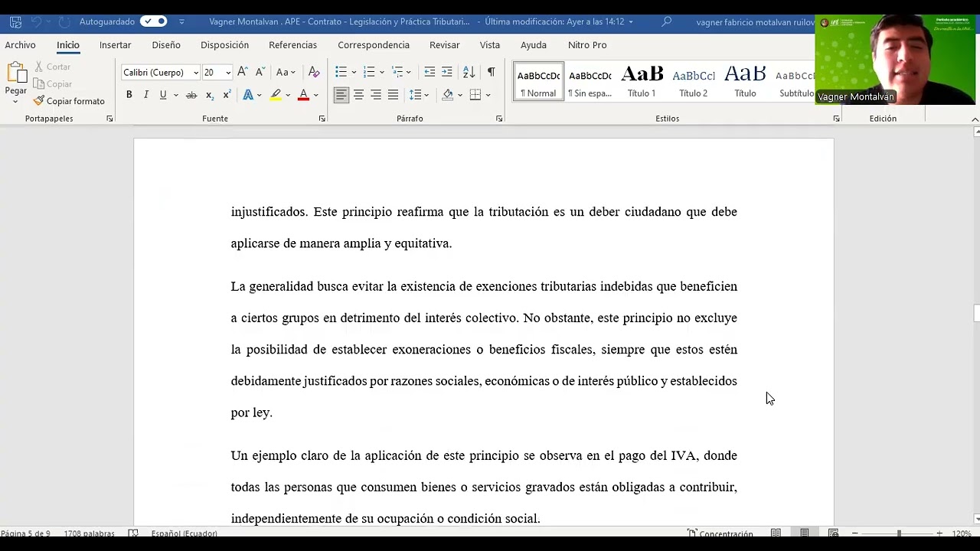Increase font size with the grow-font button
Image resolution: width=980 pixels, height=551 pixels.
point(242,72)
